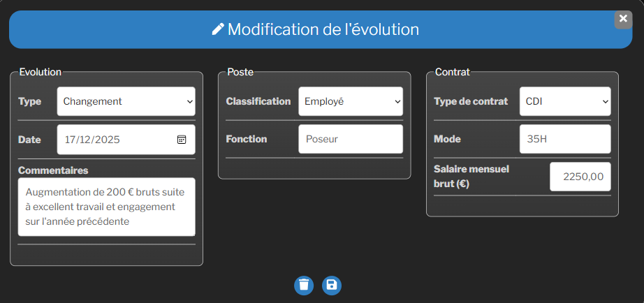This screenshot has height=303, width=644.
Task: Click inside the Commentaires text area
Action: pyautogui.click(x=106, y=207)
